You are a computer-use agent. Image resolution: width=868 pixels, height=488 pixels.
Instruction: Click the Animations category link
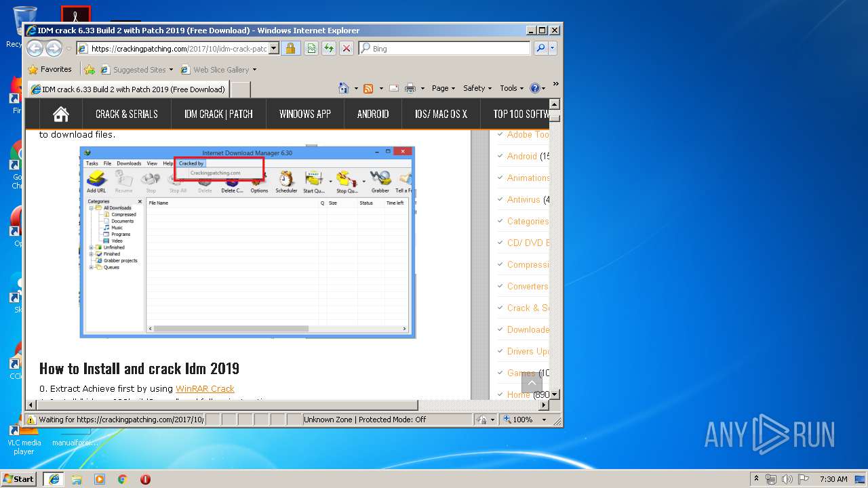pos(528,178)
